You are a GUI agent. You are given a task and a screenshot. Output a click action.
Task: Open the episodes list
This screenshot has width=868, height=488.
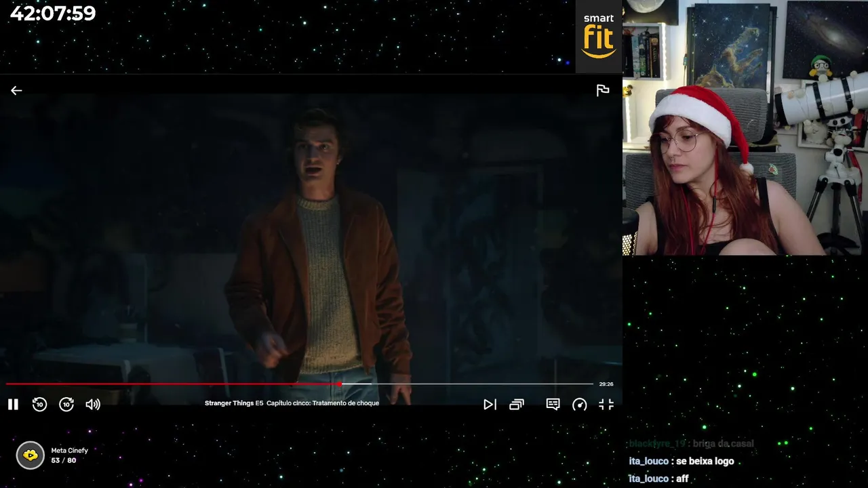click(517, 405)
